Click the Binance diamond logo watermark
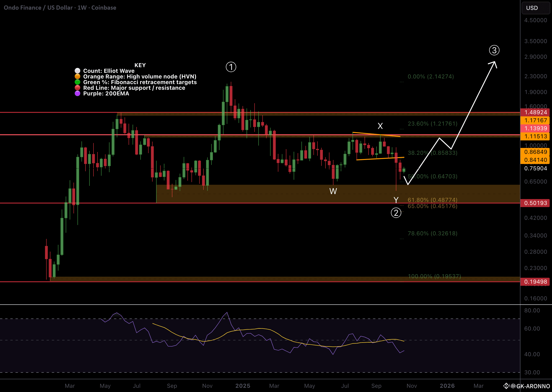The height and width of the screenshot is (392, 552). tap(506, 386)
